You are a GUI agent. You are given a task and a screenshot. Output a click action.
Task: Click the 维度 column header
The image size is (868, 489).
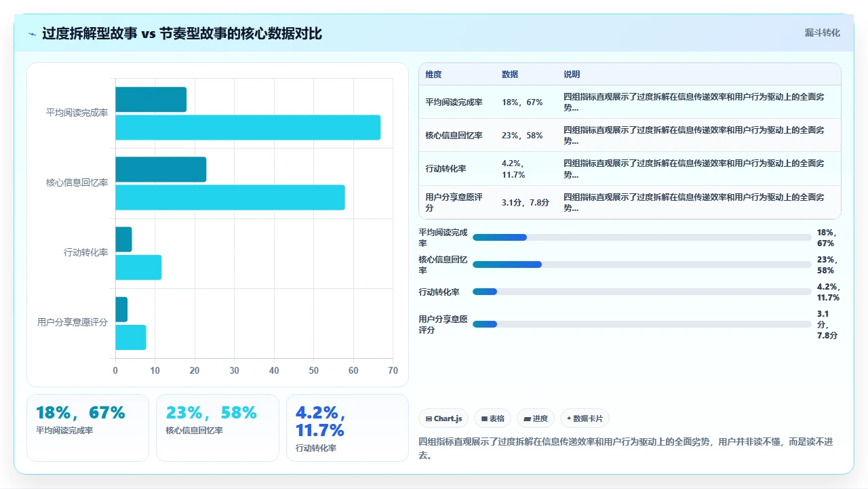click(433, 75)
